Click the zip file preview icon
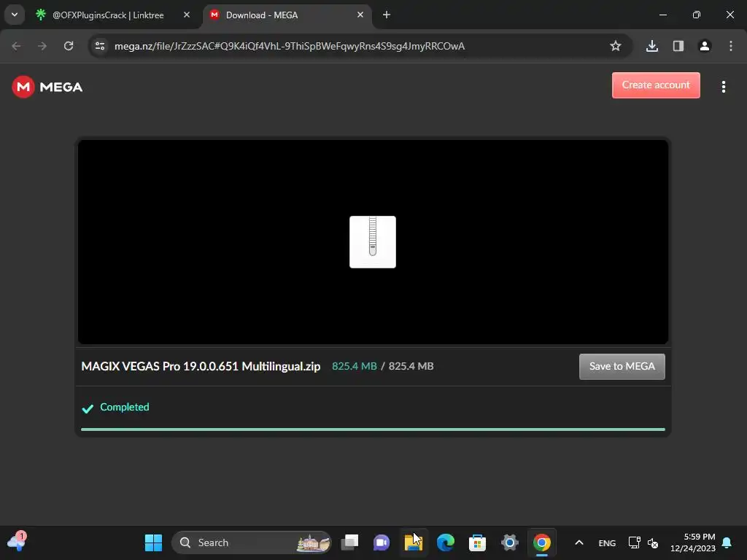 (x=373, y=242)
